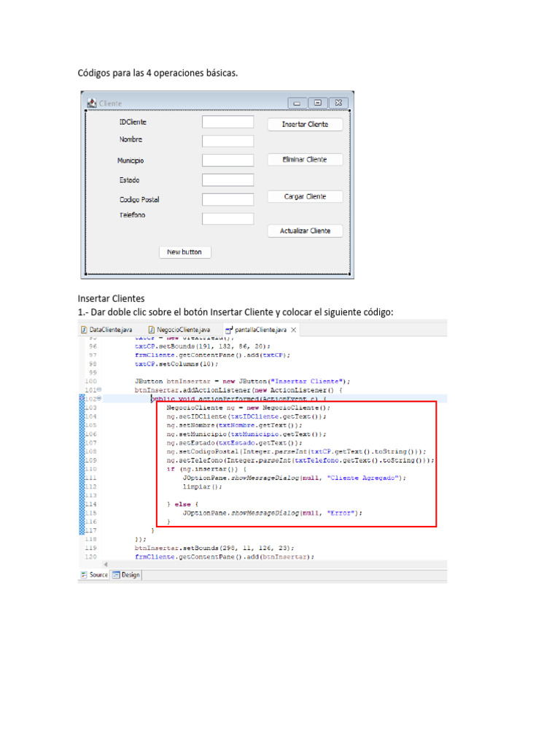Click the IDCliente label
The height and width of the screenshot is (747, 560).
click(x=133, y=122)
